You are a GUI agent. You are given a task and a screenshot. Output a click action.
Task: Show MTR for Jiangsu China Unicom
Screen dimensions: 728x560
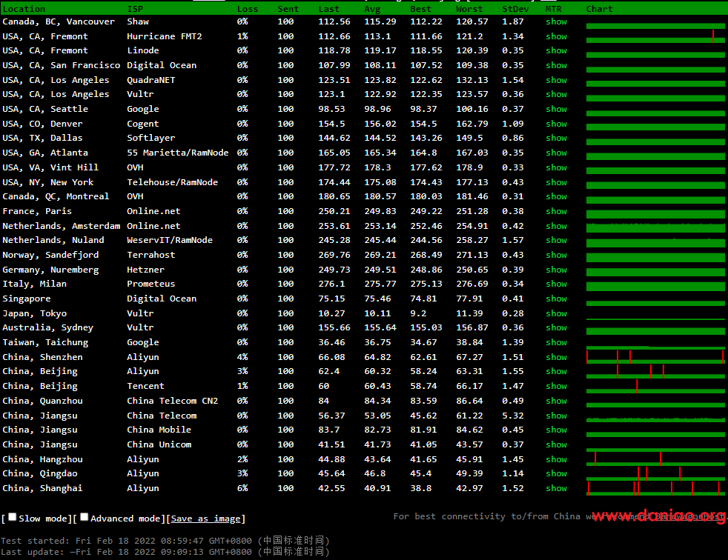556,444
